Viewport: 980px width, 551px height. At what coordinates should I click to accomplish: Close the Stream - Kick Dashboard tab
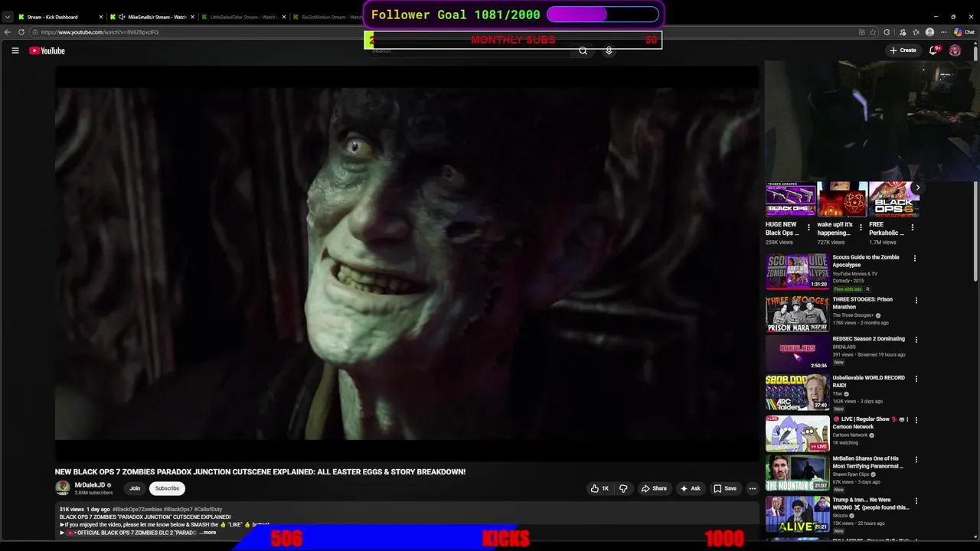[100, 17]
